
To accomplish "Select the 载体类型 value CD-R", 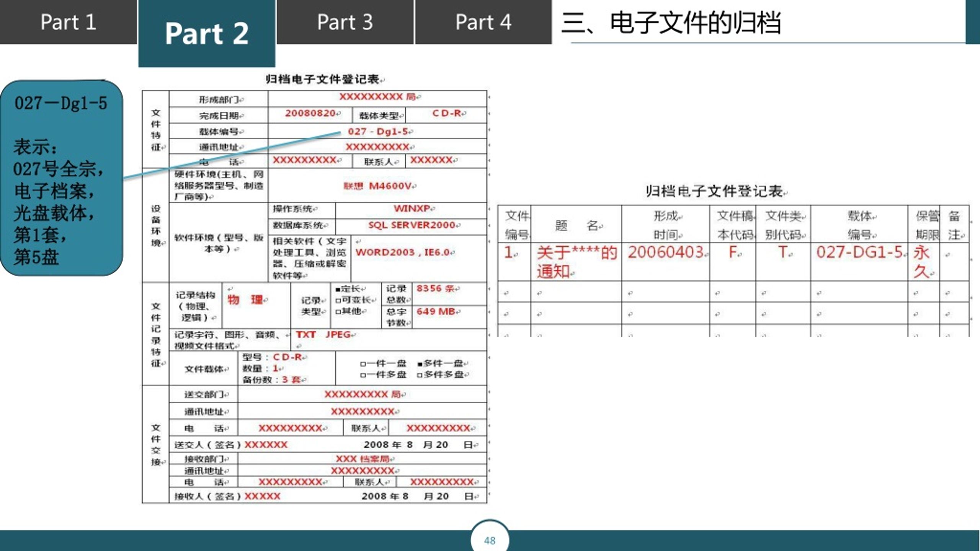I will [446, 113].
